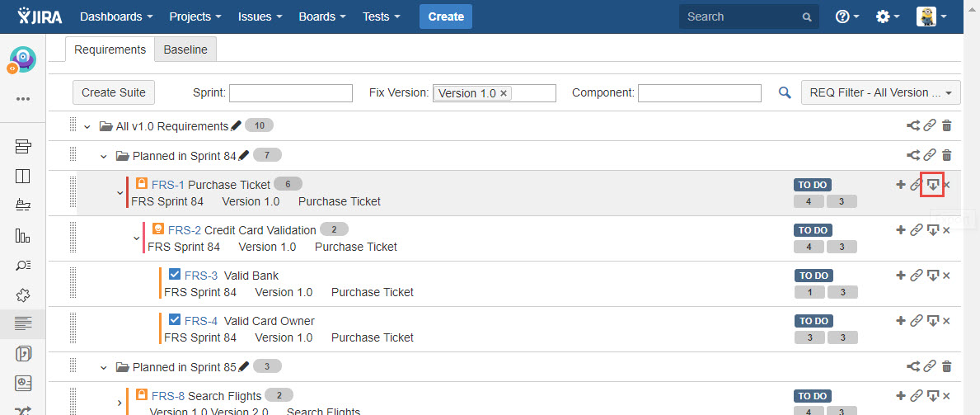Remove FRS-3 with the X icon

(x=946, y=276)
